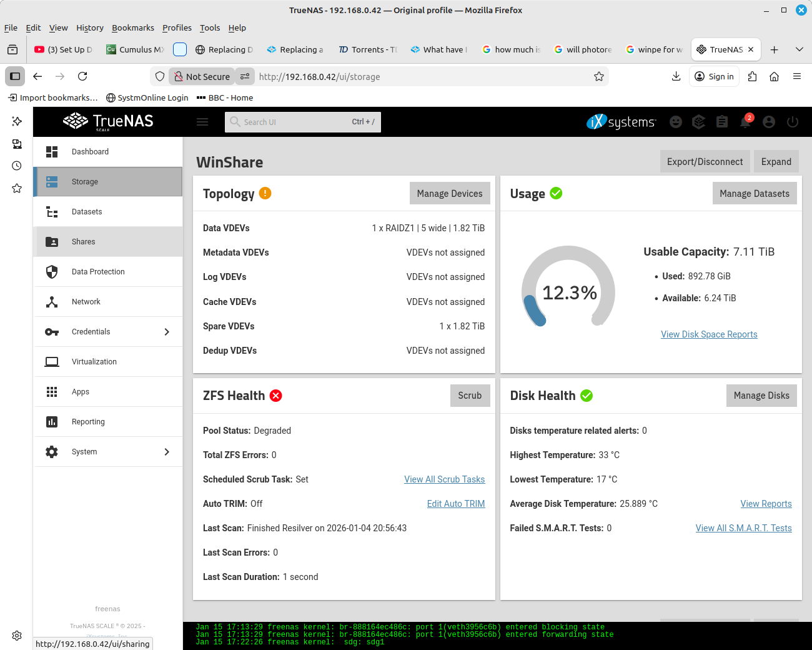This screenshot has width=812, height=650.
Task: Toggle the sidebar hamburger menu
Action: coord(202,122)
